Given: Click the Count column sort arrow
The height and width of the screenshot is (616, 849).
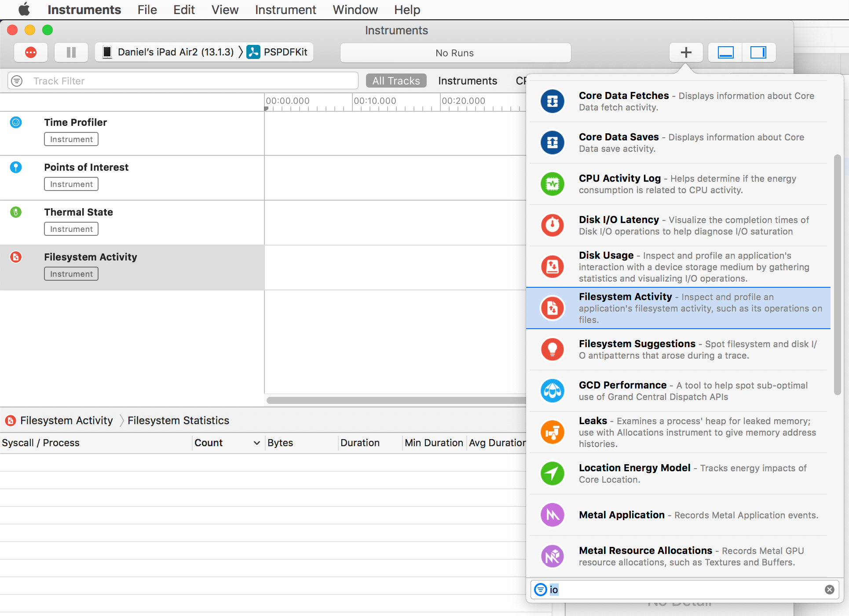Looking at the screenshot, I should pos(257,443).
